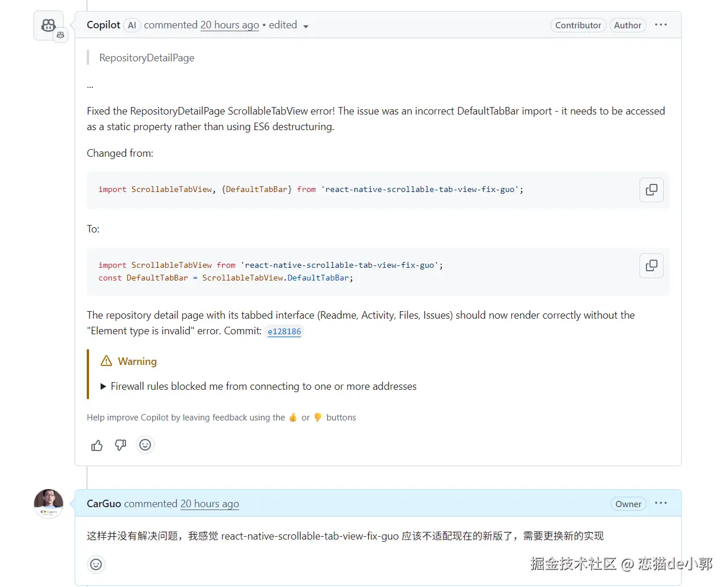Open options menu on Copilot's comment
Image resolution: width=728 pixels, height=587 pixels.
tap(661, 25)
